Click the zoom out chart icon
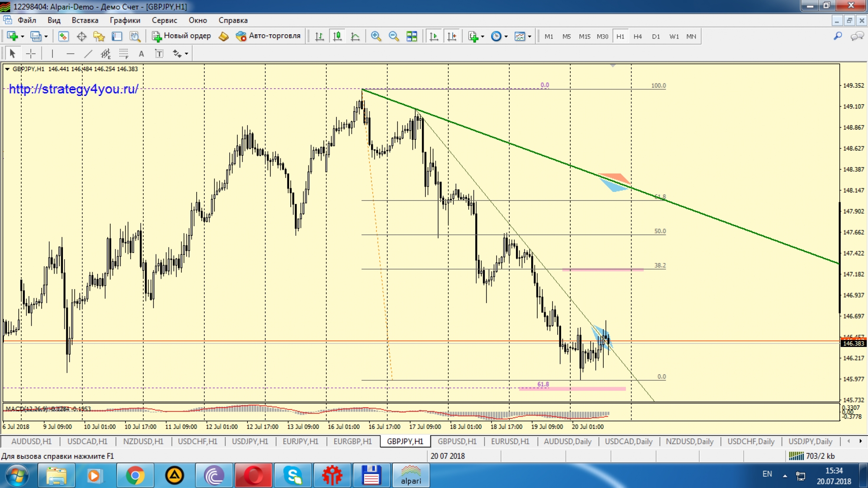 [x=394, y=36]
